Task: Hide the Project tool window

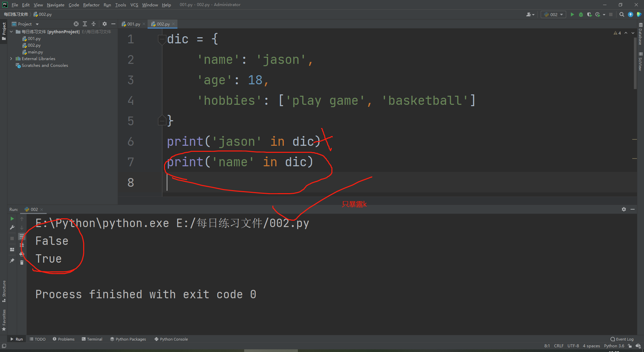Action: point(113,24)
